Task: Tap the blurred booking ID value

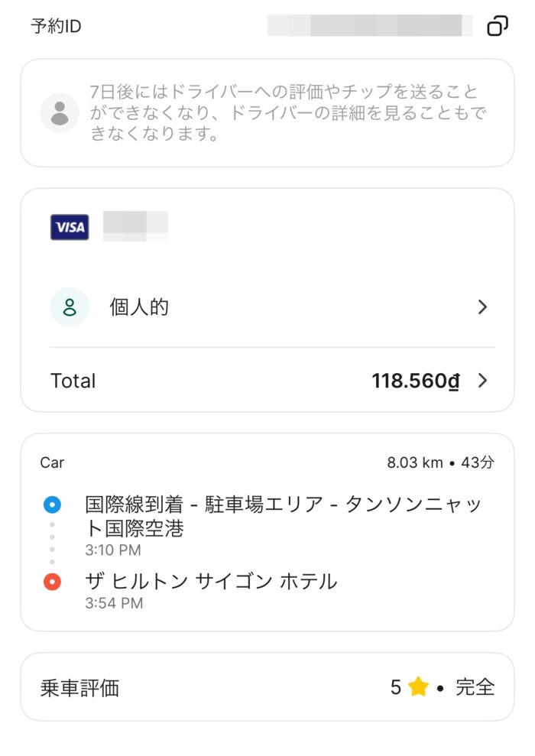Action: pyautogui.click(x=370, y=25)
